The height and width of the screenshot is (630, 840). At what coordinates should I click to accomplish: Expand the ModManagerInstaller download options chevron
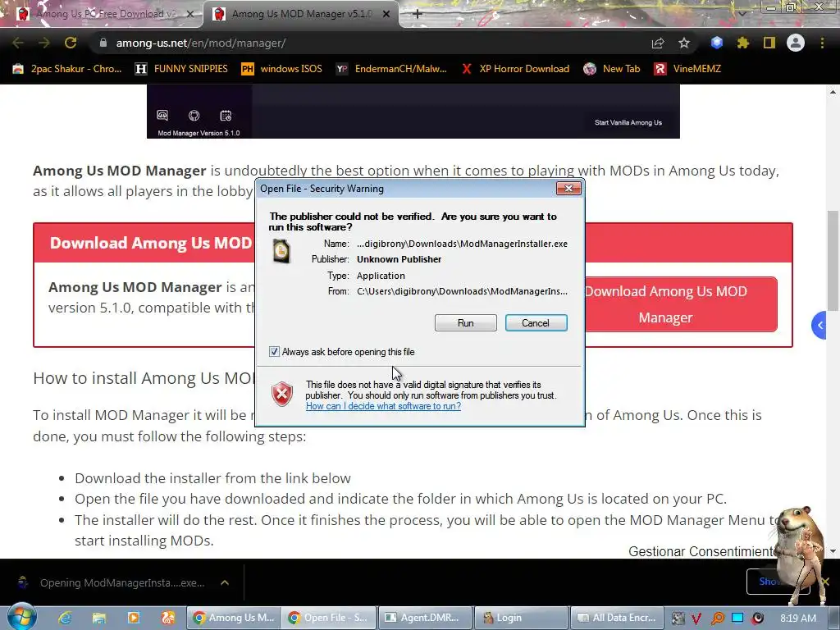coord(225,583)
